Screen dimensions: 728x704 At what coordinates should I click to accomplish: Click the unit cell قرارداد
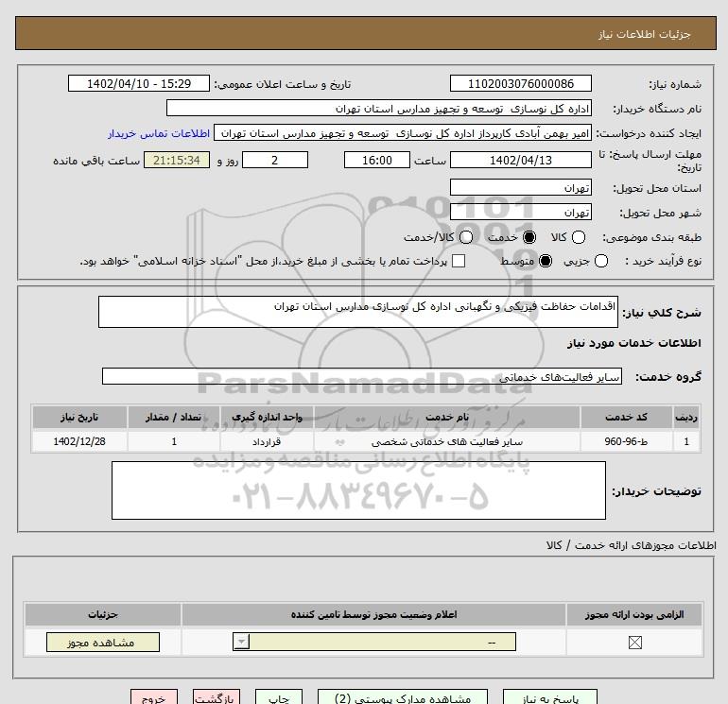(267, 441)
